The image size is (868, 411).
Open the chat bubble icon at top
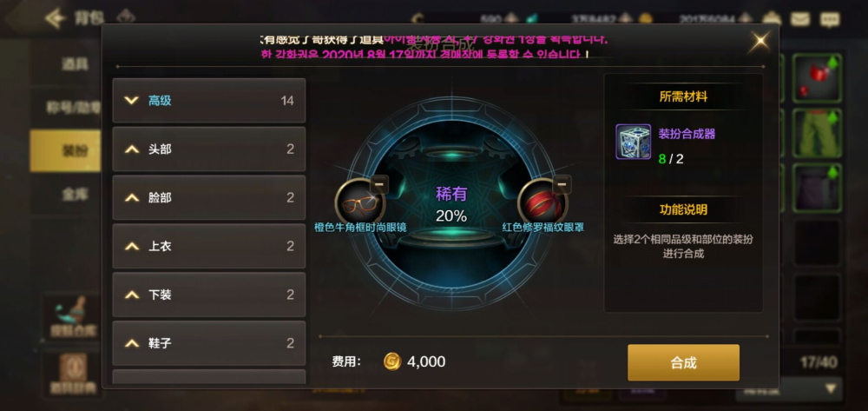[829, 20]
